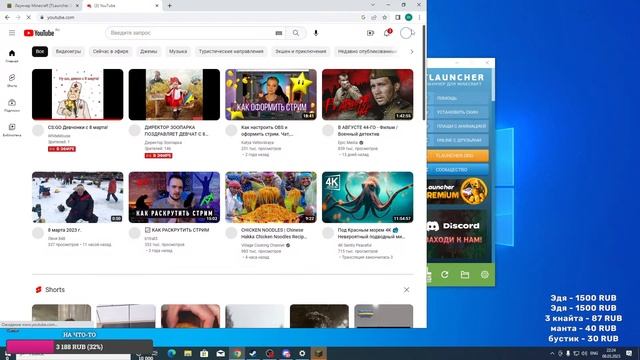Bookmark this page with star icon

coord(384,17)
